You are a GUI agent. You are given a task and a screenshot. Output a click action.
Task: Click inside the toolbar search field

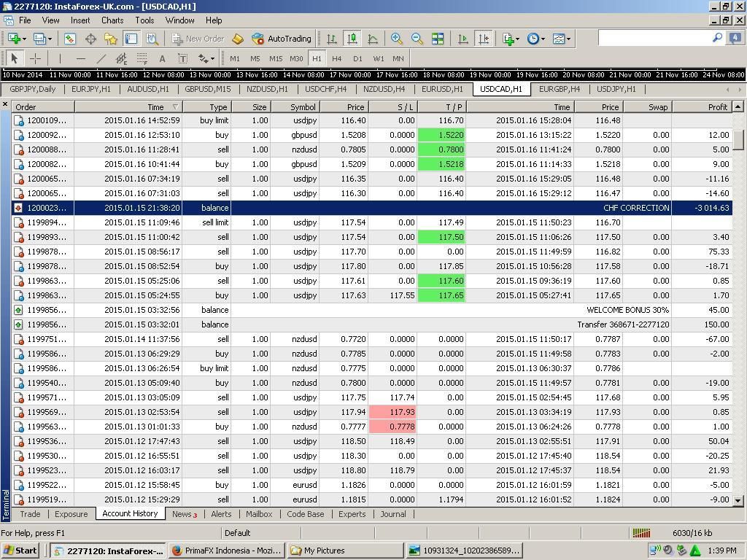(654, 38)
